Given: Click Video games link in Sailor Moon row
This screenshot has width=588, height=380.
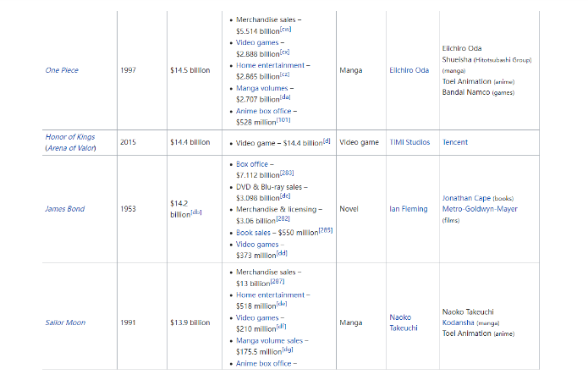Looking at the screenshot, I should click(x=257, y=317).
